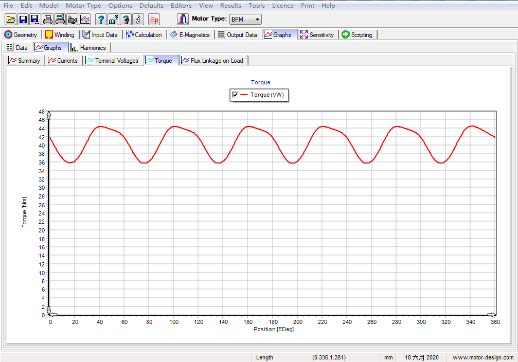Open the View menu

pyautogui.click(x=206, y=6)
